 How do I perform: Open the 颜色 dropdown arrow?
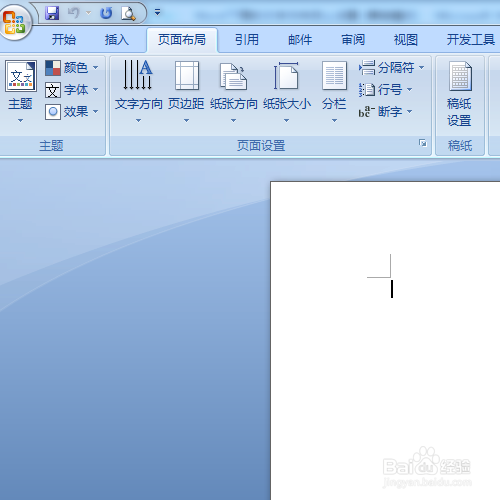point(96,68)
